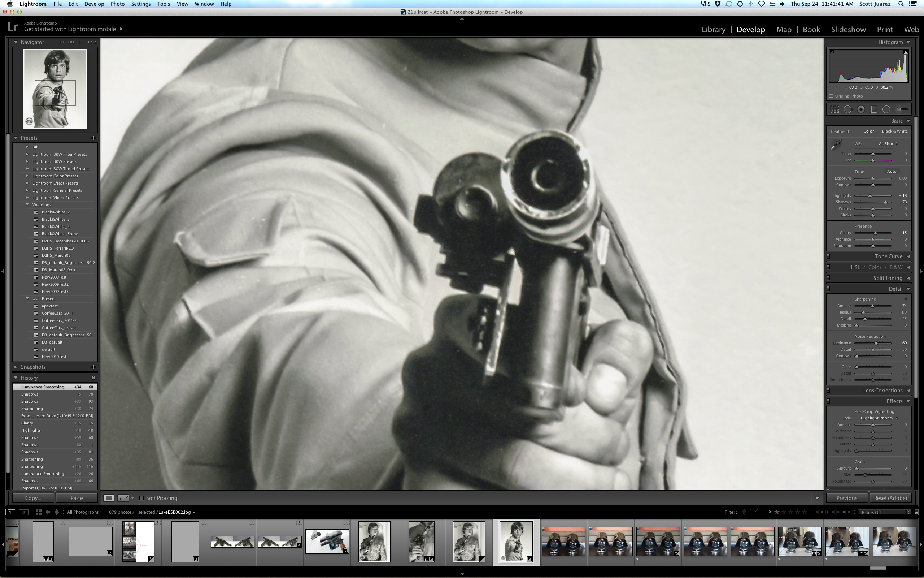924x578 pixels.
Task: Go forward with the filmstrip right arrow
Action: 57,512
